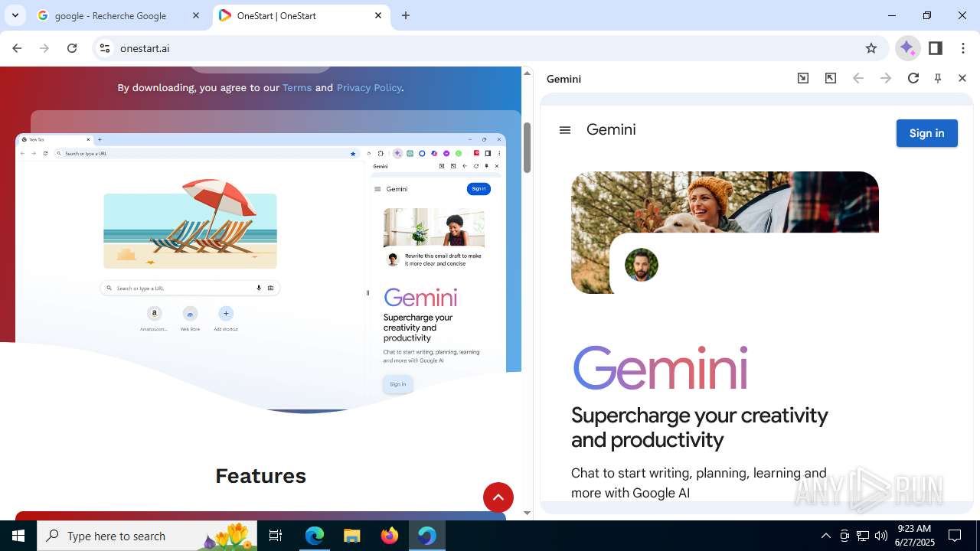Open OneStart browser taskbar icon
This screenshot has height=551, width=980.
click(x=427, y=536)
